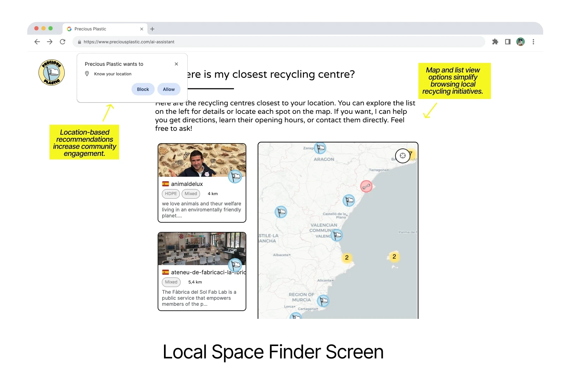The image size is (581, 392).
Task: Open a new browser tab
Action: (152, 29)
